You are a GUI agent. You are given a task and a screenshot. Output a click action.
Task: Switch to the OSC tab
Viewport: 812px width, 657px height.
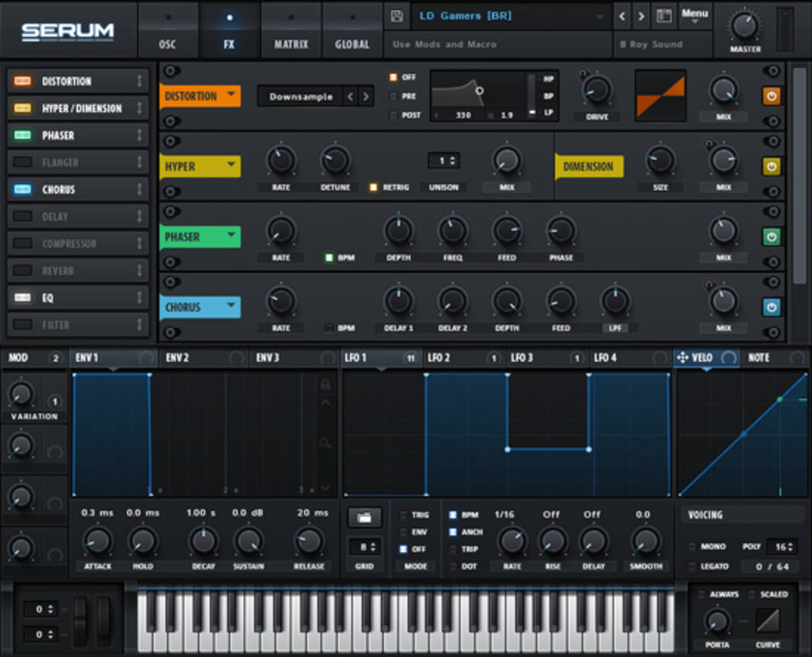(x=168, y=30)
